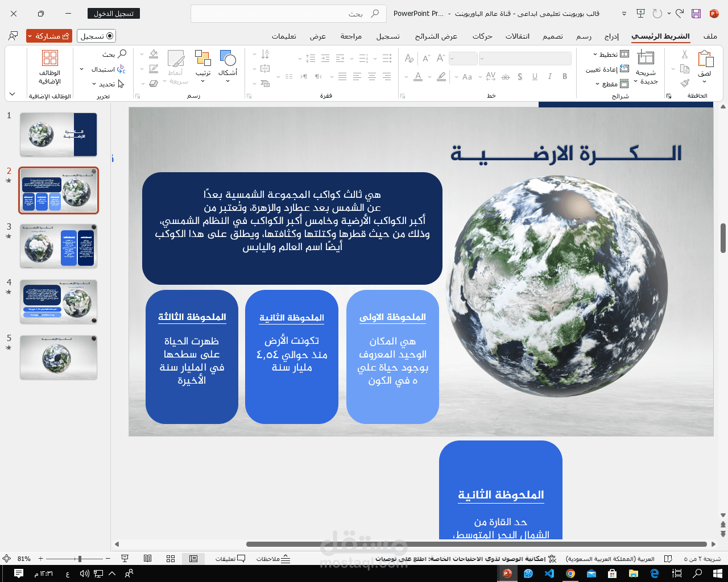728x582 pixels.
Task: Adjust the zoom slider handle
Action: click(80, 559)
